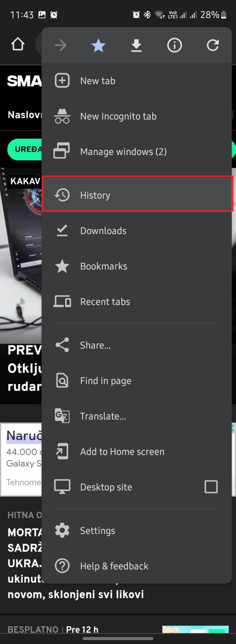This screenshot has width=236, height=644.
Task: Tap the New tab plus icon
Action: [62, 80]
